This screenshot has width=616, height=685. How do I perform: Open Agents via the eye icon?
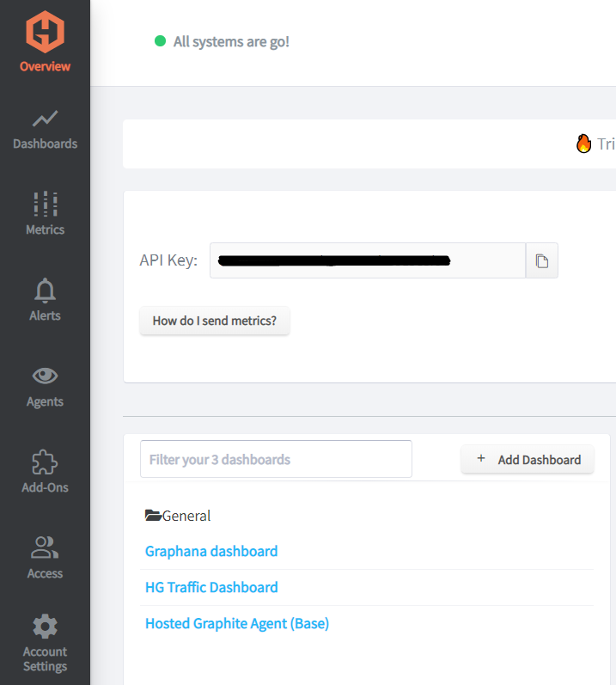pyautogui.click(x=45, y=376)
